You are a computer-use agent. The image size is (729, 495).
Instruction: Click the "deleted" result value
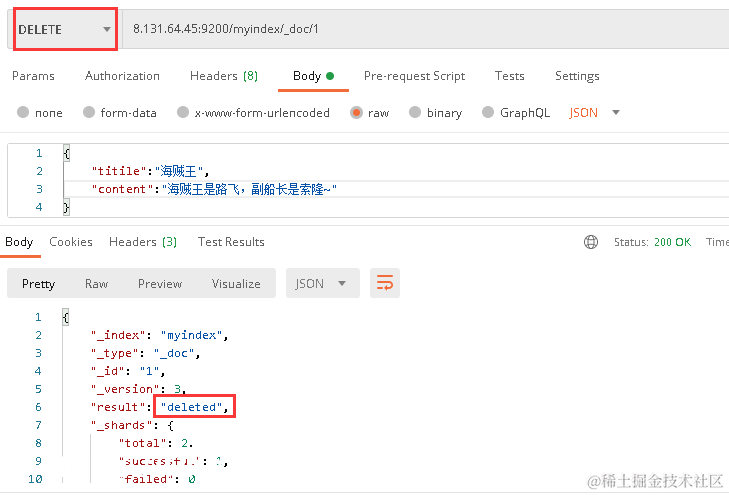[192, 407]
